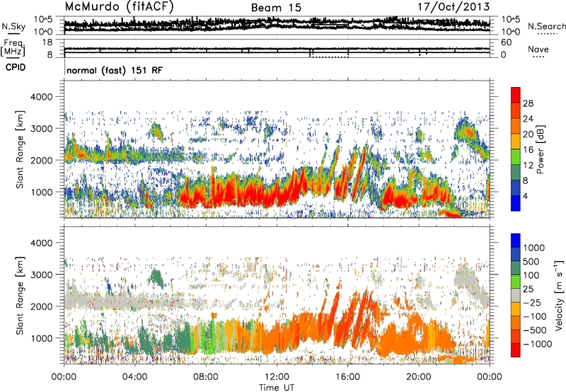The image size is (566, 392).
Task: Click the "20:00" time tick label
Action: (x=418, y=377)
